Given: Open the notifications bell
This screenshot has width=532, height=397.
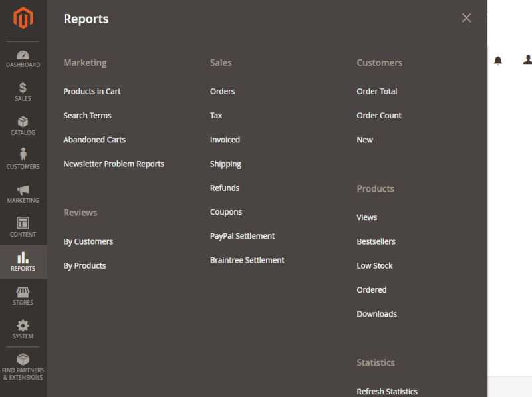Looking at the screenshot, I should click(498, 59).
